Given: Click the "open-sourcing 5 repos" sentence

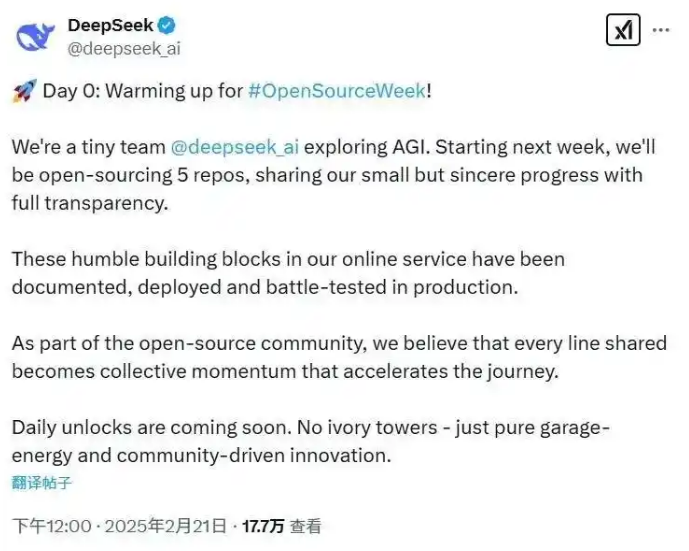Looking at the screenshot, I should point(145,175).
